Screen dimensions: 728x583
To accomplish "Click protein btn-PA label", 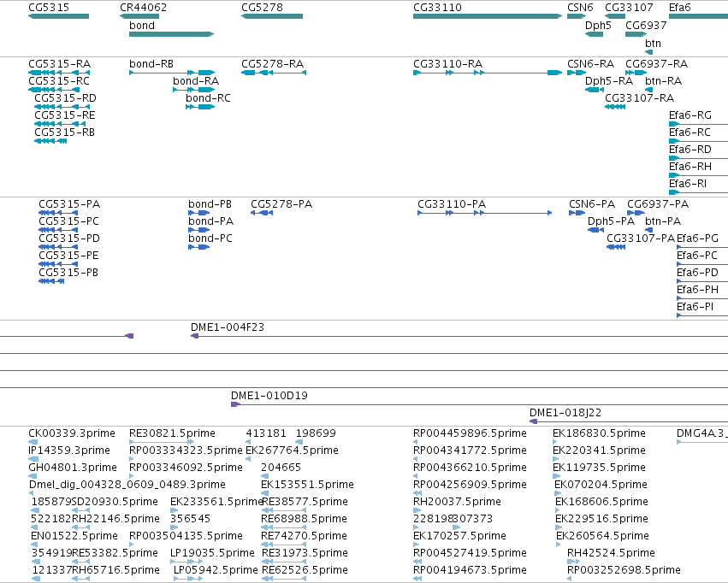I will [x=663, y=221].
